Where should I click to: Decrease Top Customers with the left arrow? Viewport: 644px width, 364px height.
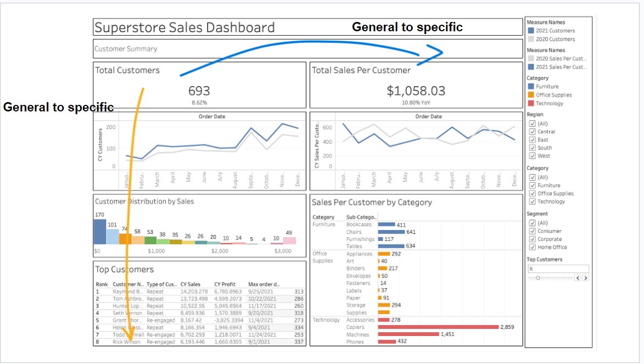tap(578, 278)
